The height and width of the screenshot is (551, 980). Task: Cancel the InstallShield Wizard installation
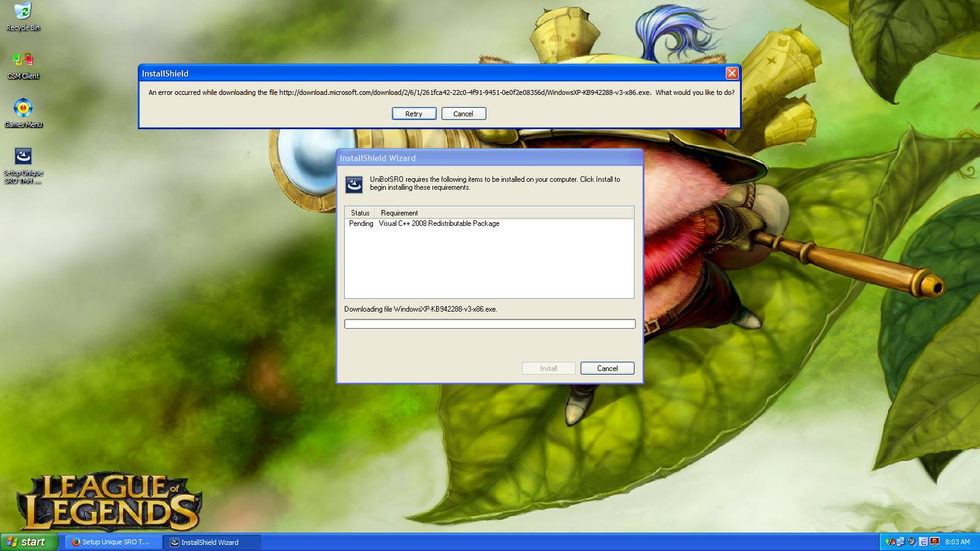(607, 368)
